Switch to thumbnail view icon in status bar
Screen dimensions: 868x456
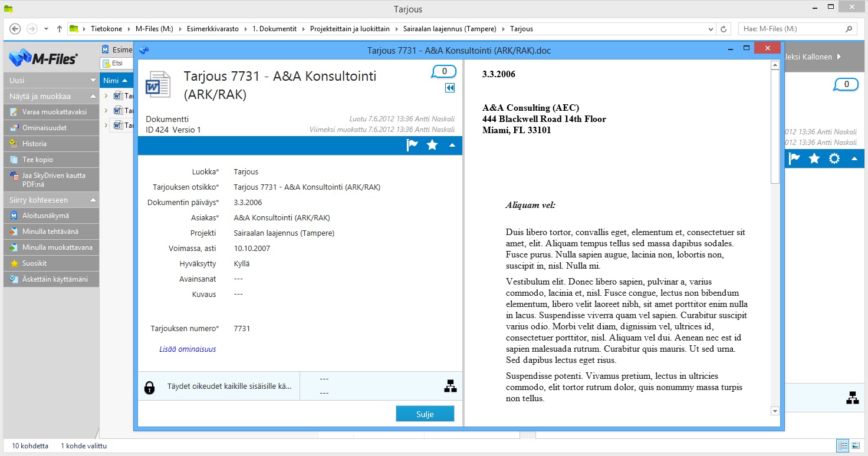[856, 446]
